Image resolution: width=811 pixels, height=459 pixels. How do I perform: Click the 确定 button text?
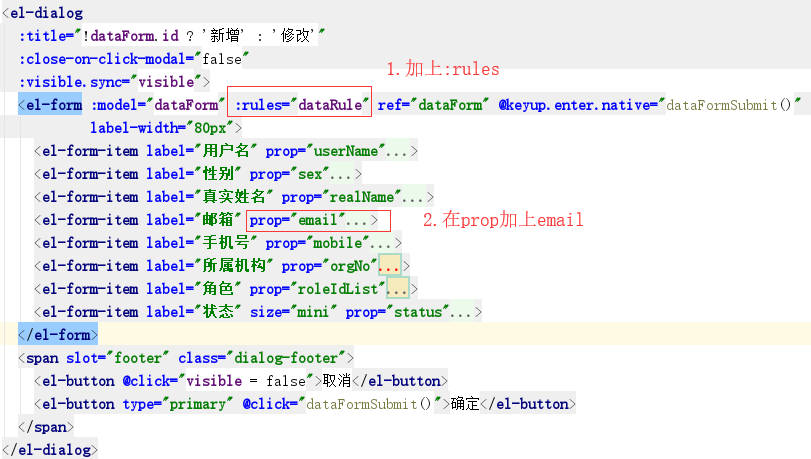tap(465, 404)
